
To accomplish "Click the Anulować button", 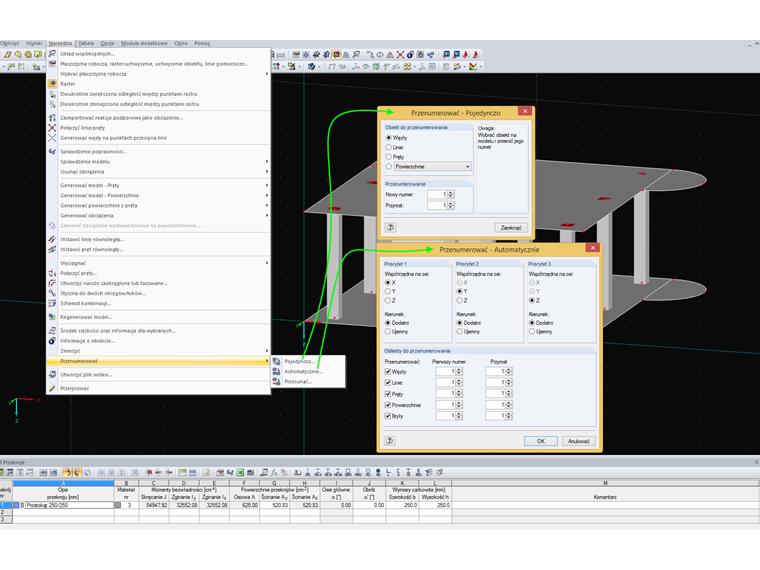I will 579,441.
